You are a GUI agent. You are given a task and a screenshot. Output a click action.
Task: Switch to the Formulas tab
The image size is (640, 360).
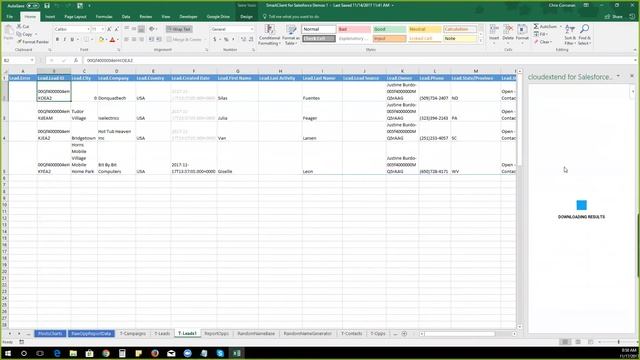(104, 17)
